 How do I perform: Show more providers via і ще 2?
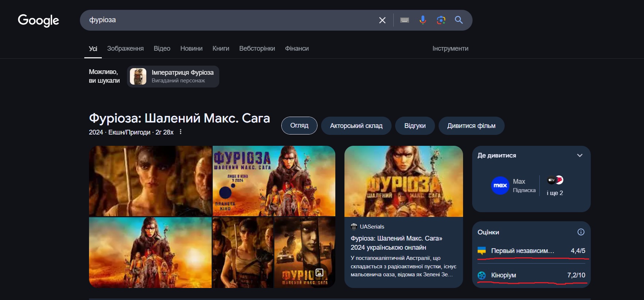(x=555, y=193)
